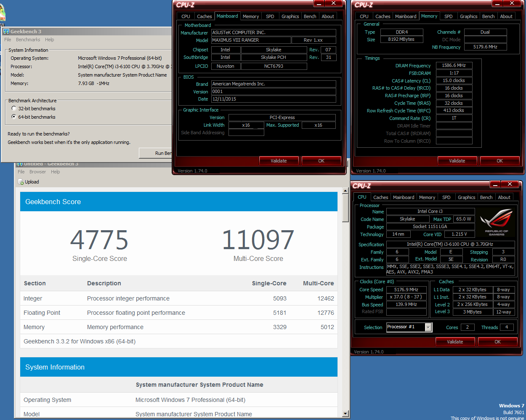The image size is (526, 420).
Task: Click the motherboard model field MAXIMUS VIII RANGER
Action: pyautogui.click(x=251, y=40)
